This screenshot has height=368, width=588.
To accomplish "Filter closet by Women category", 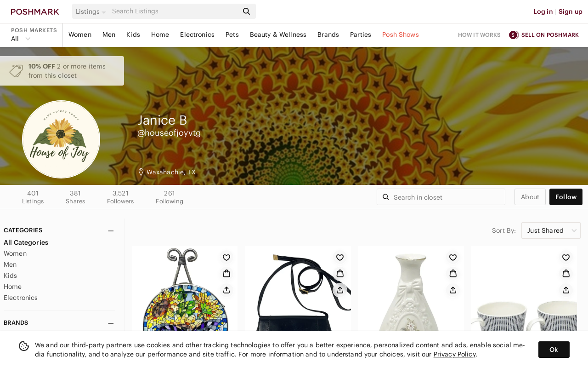I will tap(15, 253).
